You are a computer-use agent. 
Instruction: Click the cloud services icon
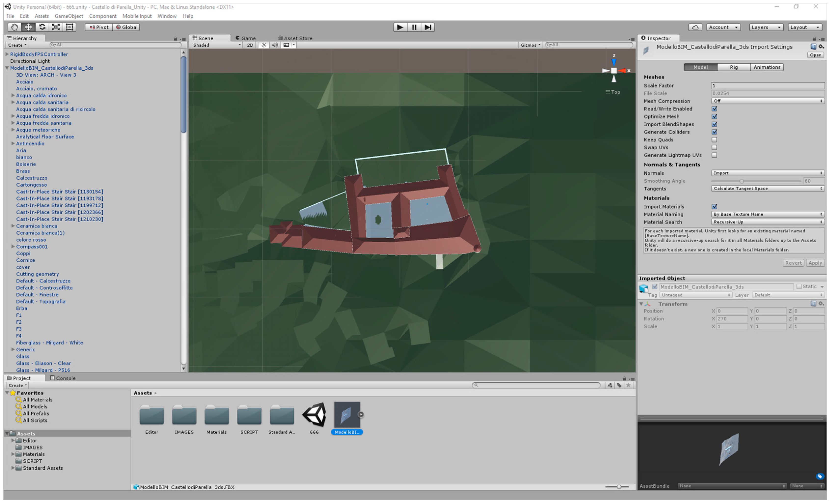pos(695,27)
